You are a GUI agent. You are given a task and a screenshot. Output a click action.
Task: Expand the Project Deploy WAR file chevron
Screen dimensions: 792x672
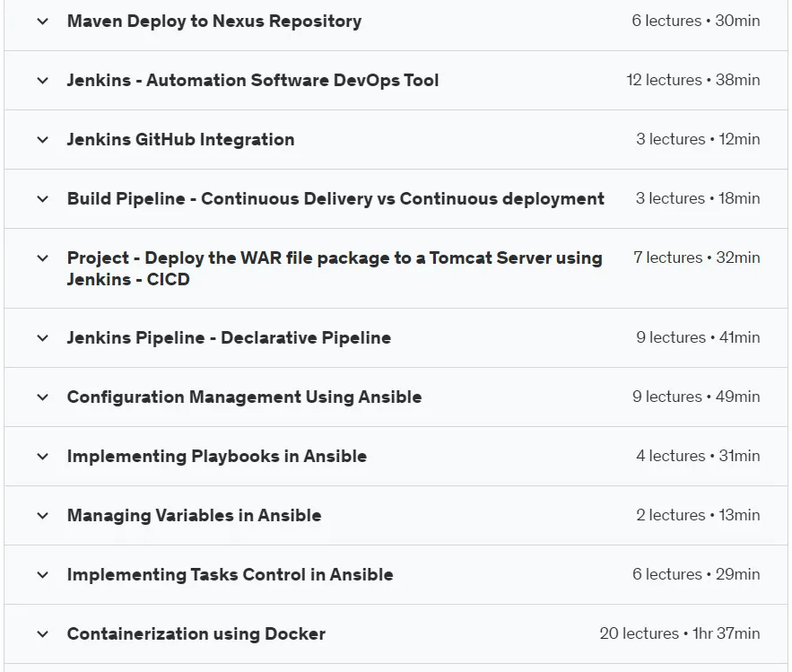point(43,258)
